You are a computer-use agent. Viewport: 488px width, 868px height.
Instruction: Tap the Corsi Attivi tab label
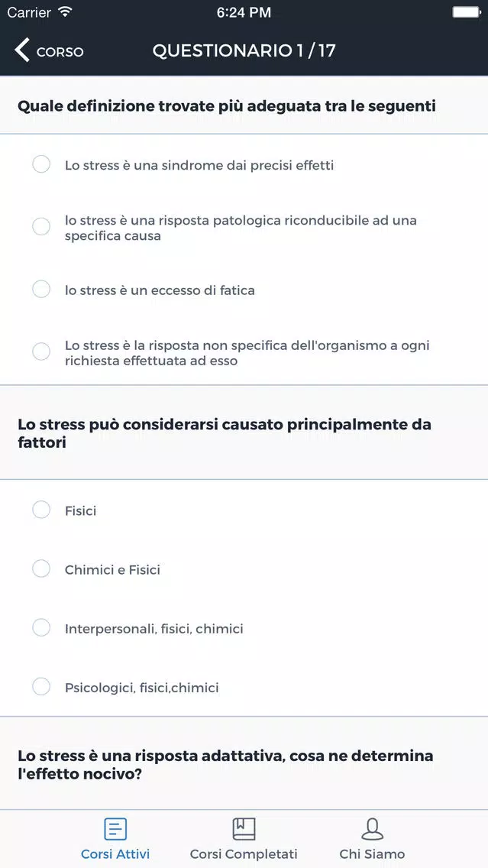coord(115,853)
